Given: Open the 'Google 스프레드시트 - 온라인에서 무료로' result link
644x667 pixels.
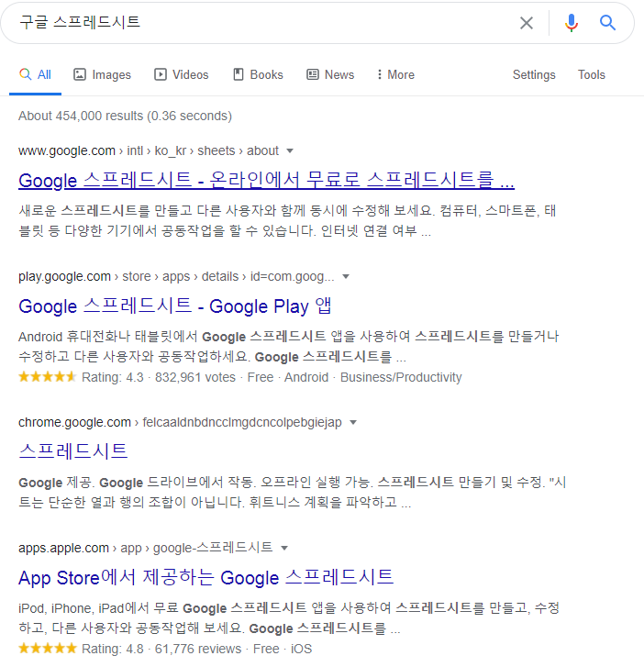Looking at the screenshot, I should coord(266,181).
